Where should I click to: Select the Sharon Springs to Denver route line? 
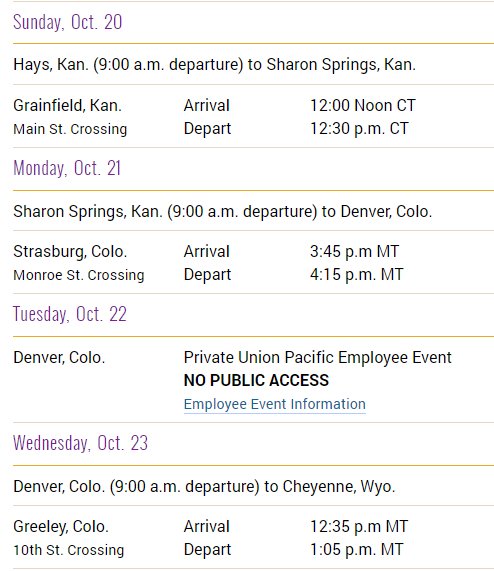(x=222, y=212)
